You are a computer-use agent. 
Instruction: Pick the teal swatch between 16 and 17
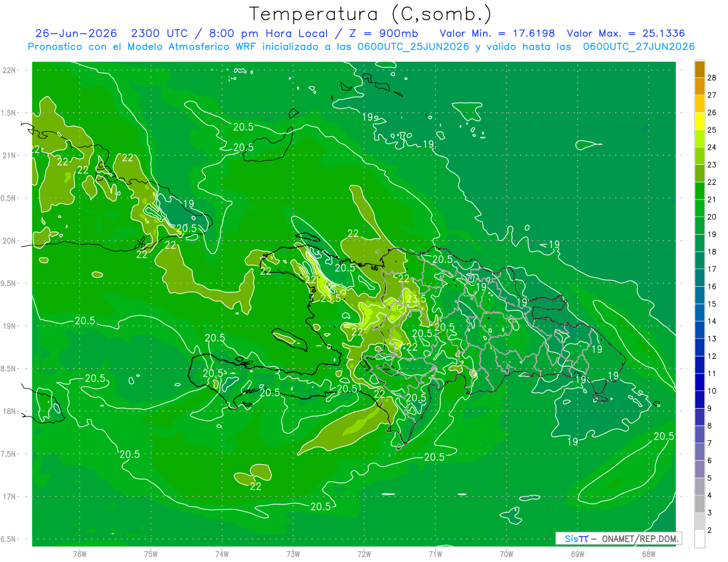point(699,278)
